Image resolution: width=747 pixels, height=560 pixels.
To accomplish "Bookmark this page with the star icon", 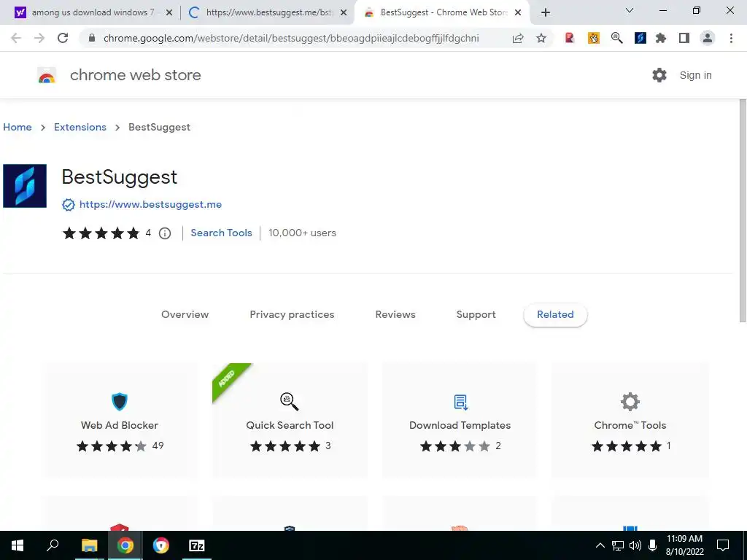I will tap(541, 38).
